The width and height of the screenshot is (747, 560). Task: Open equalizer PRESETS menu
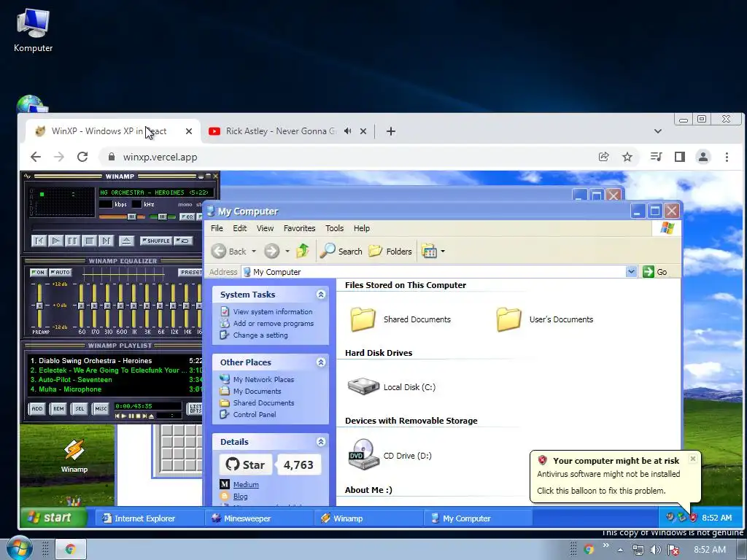click(x=190, y=273)
